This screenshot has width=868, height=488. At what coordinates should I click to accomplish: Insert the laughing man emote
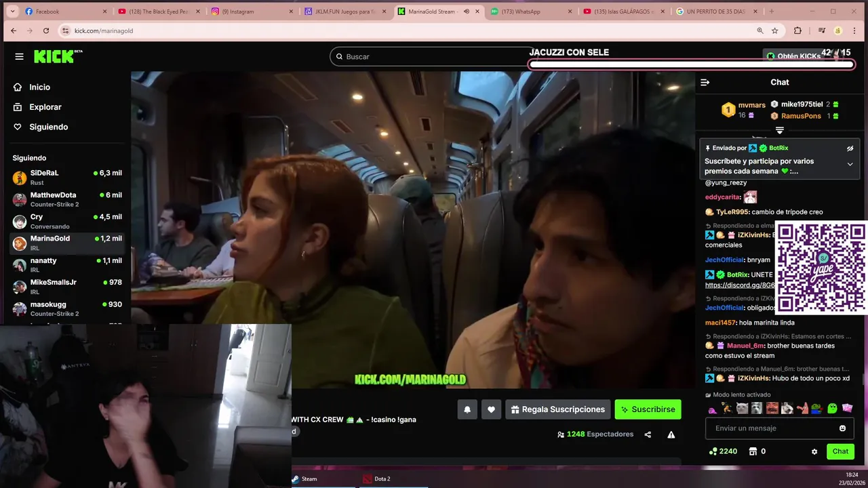click(772, 408)
